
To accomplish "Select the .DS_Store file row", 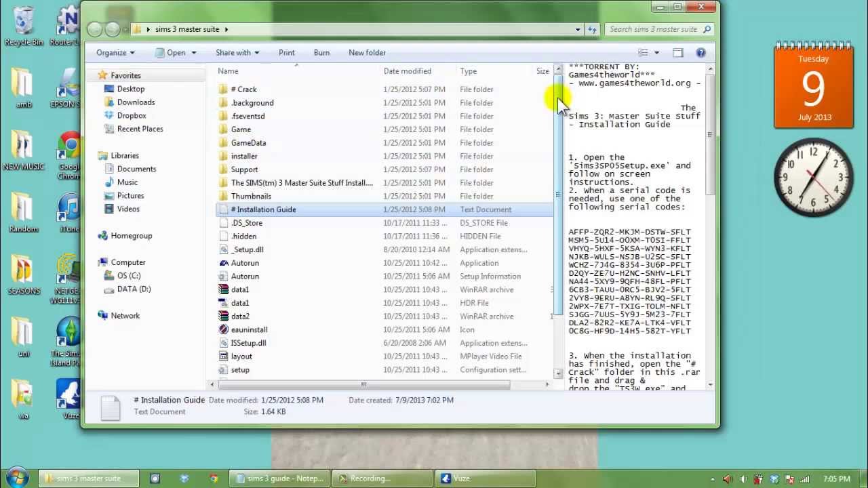I will tap(384, 222).
